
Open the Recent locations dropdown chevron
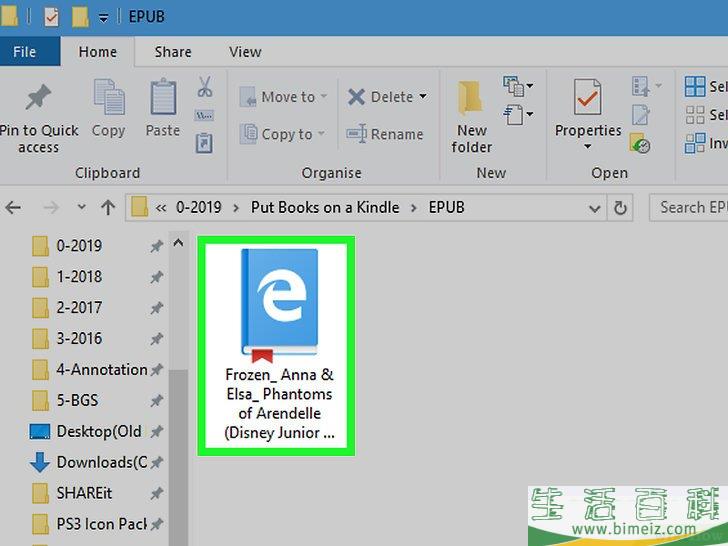[x=81, y=207]
